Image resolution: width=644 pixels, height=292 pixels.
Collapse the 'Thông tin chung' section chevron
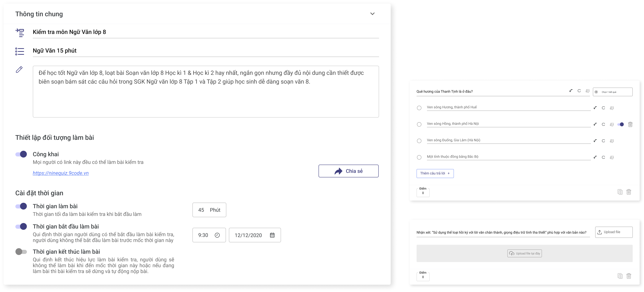coord(372,14)
